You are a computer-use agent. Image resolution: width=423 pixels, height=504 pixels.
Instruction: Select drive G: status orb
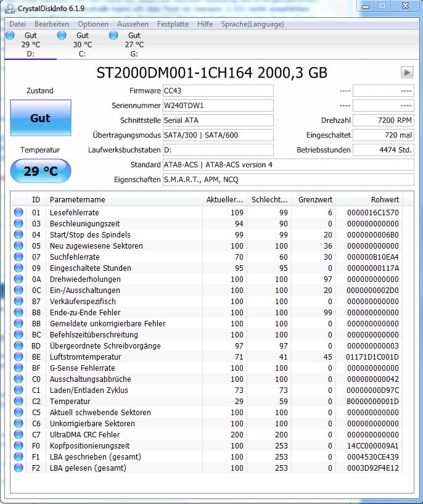(x=113, y=35)
